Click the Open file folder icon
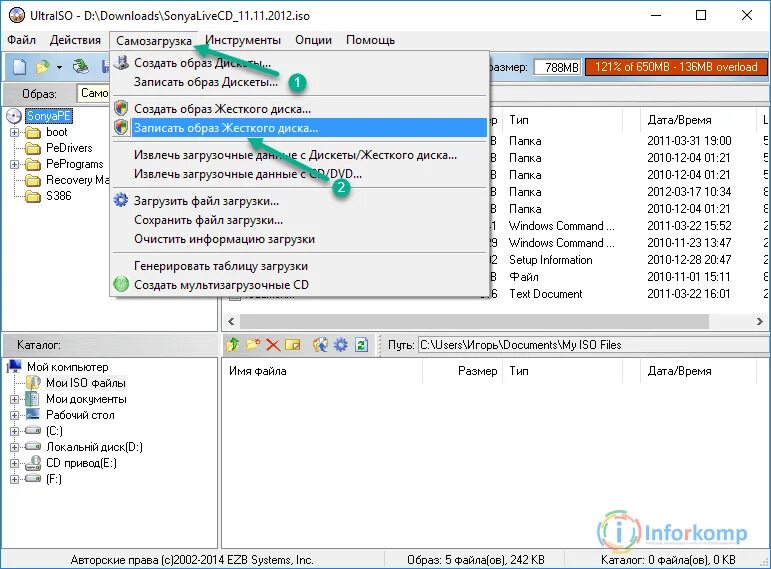Screen dimensions: 771x569 (43, 67)
